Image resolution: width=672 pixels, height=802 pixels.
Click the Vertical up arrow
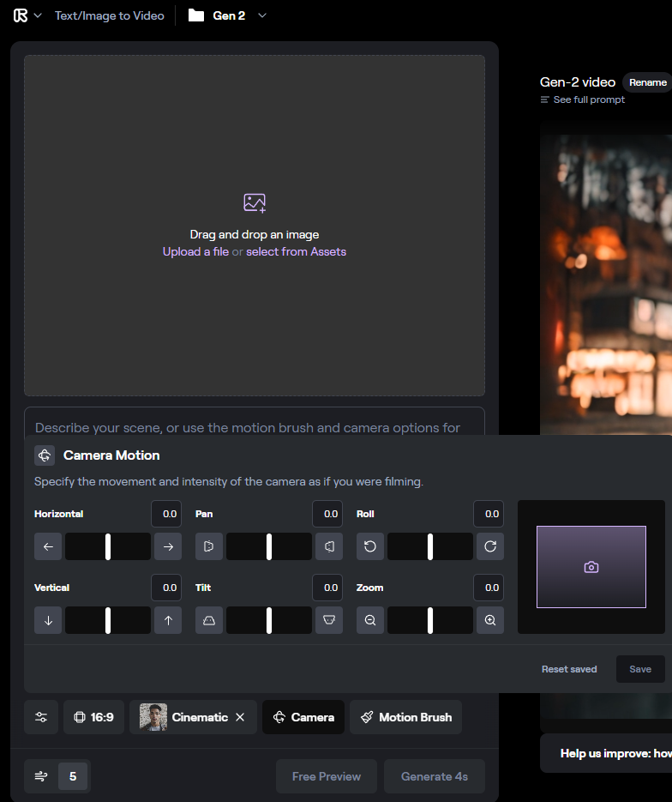point(168,620)
